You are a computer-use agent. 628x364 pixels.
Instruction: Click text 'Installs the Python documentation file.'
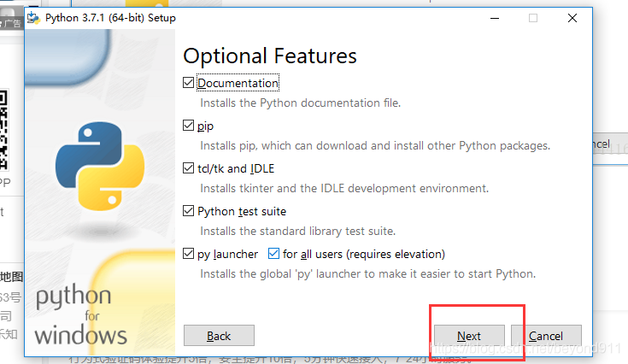[x=301, y=103]
